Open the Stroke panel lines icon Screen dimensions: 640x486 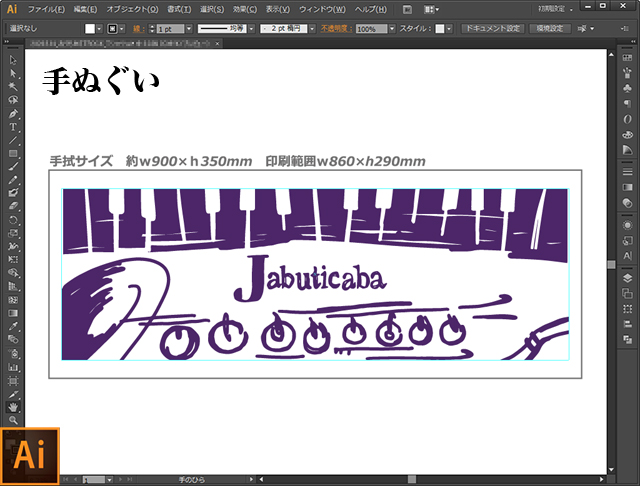click(x=627, y=172)
